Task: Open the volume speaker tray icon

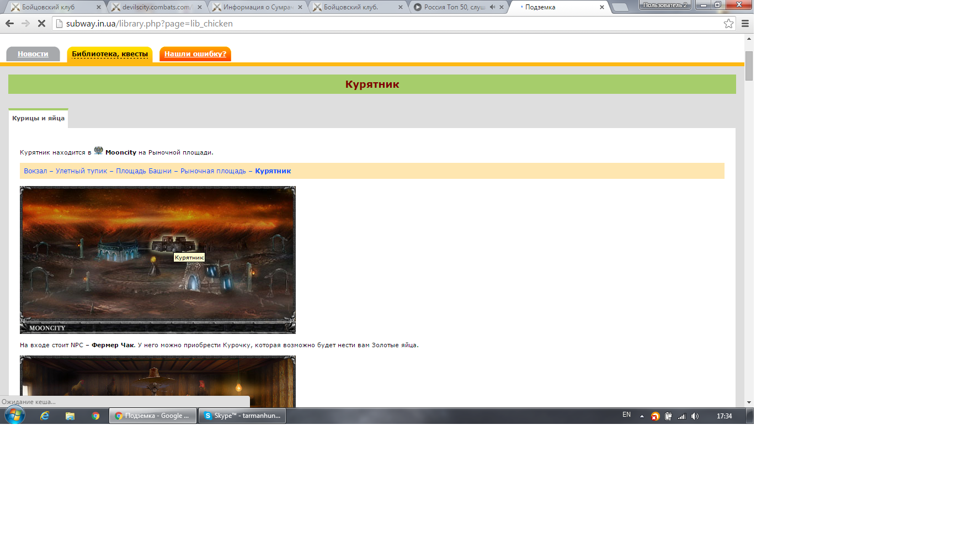Action: coord(695,416)
